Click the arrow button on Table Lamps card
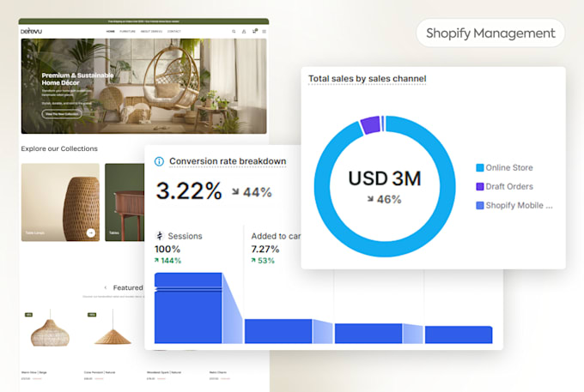584x392 pixels. [90, 232]
